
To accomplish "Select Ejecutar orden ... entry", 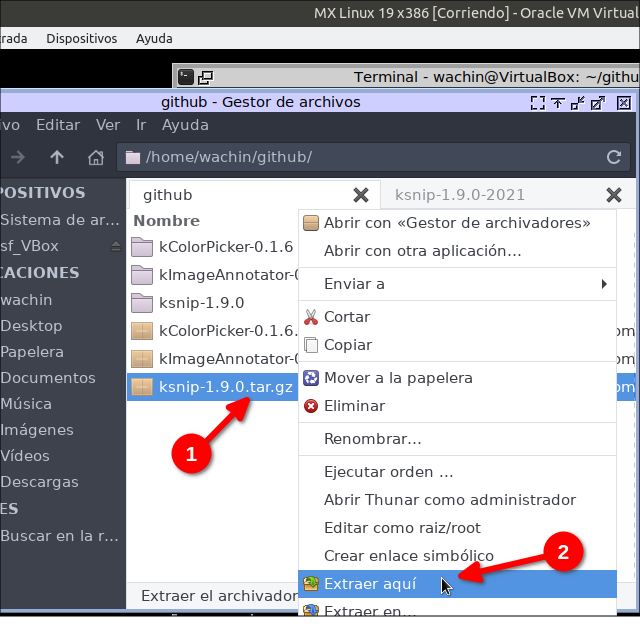I will [457, 472].
